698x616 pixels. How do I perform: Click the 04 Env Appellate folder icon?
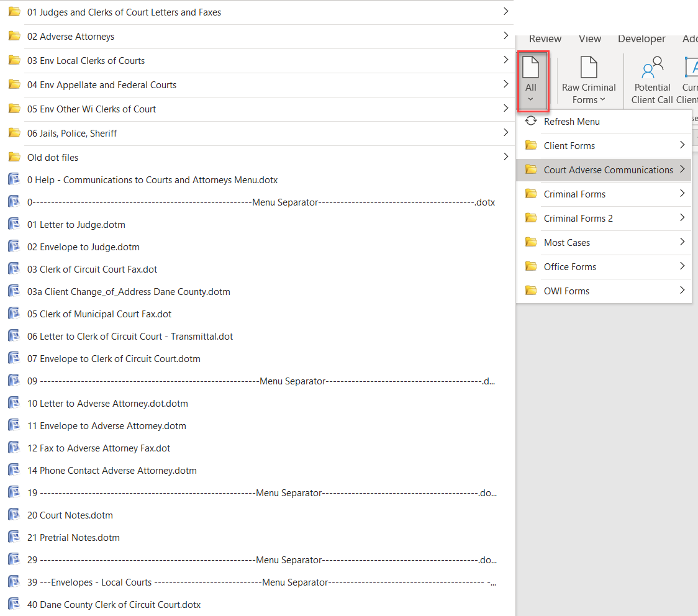[x=15, y=84]
